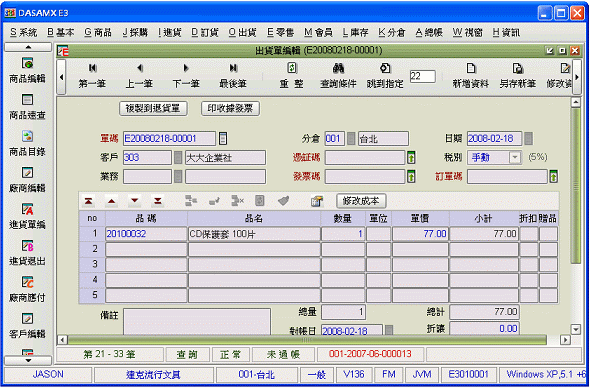Click unit price cell 77.00 in row 1
The width and height of the screenshot is (590, 388).
tap(420, 234)
